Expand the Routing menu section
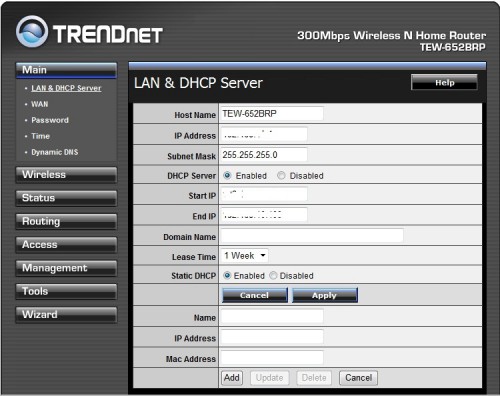The height and width of the screenshot is (396, 500). (x=66, y=221)
